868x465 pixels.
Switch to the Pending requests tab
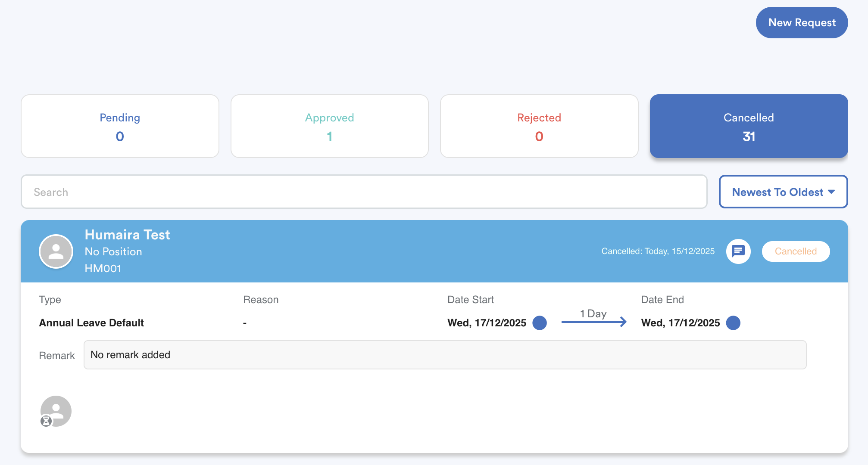pyautogui.click(x=120, y=126)
